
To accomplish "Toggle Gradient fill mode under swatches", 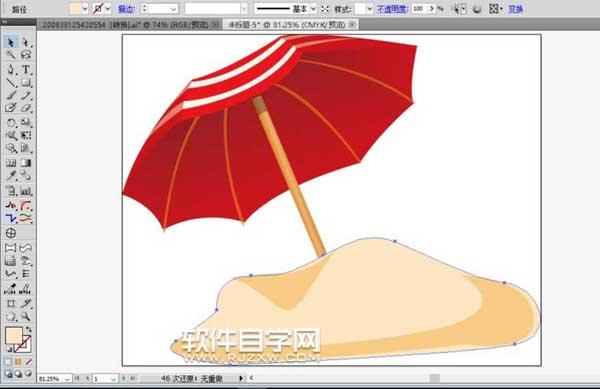I will pyautogui.click(x=18, y=361).
